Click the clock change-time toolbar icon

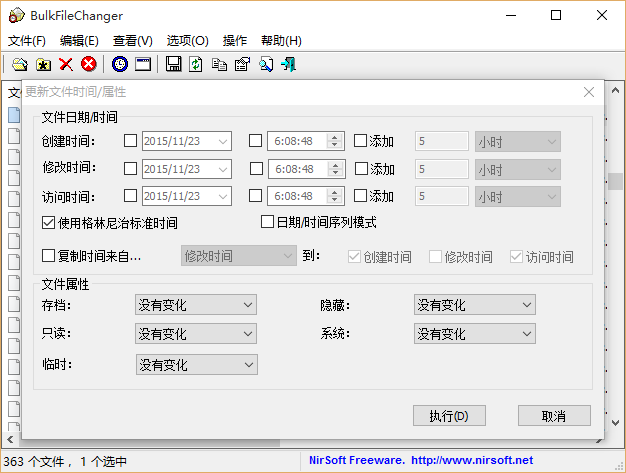click(x=120, y=64)
